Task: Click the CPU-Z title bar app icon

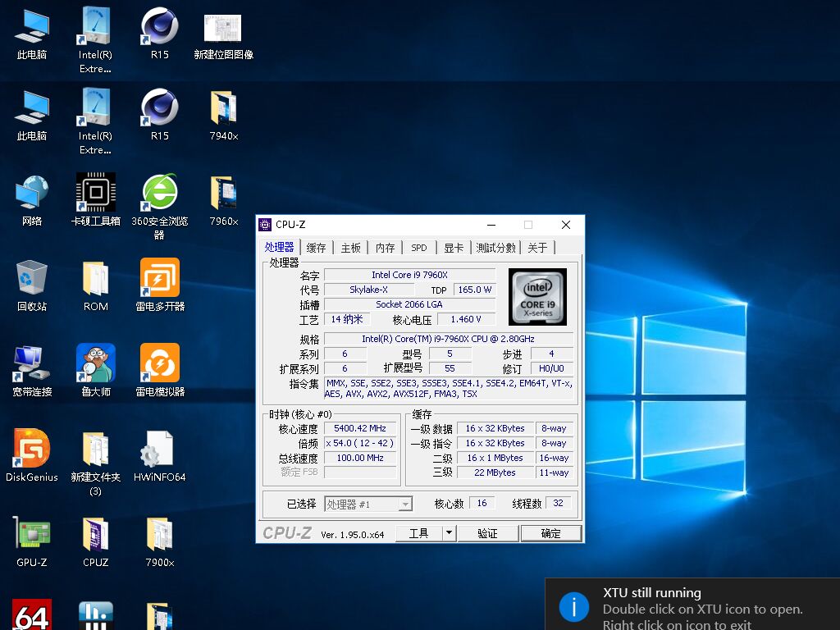Action: (x=265, y=225)
